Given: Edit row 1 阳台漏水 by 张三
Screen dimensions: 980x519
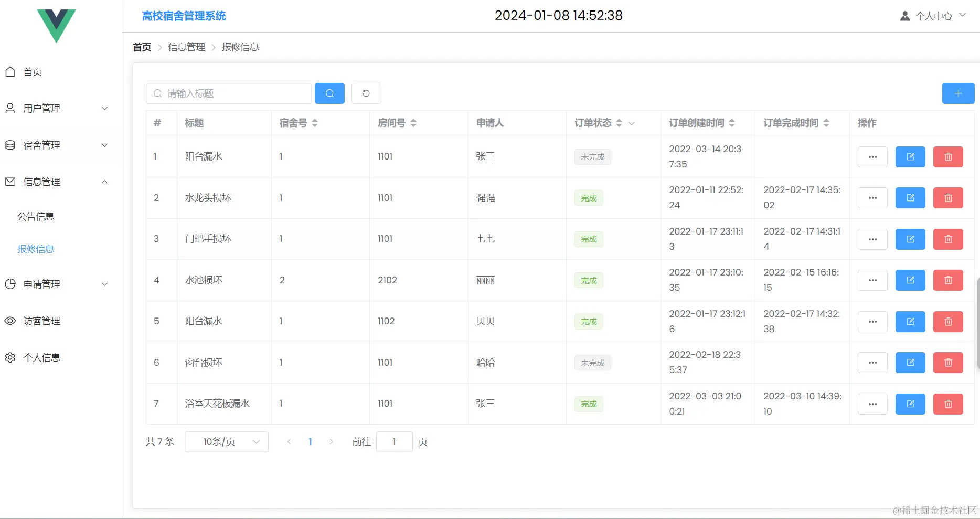Looking at the screenshot, I should click(x=910, y=157).
